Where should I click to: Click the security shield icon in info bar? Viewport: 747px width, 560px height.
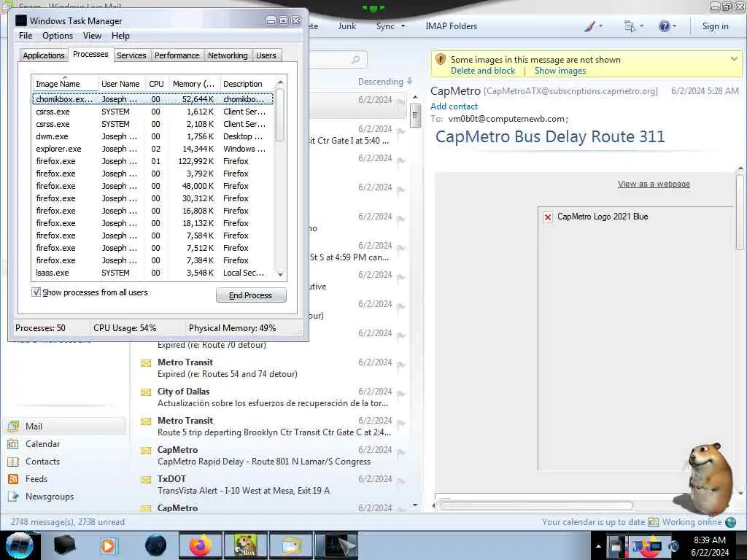pos(440,60)
